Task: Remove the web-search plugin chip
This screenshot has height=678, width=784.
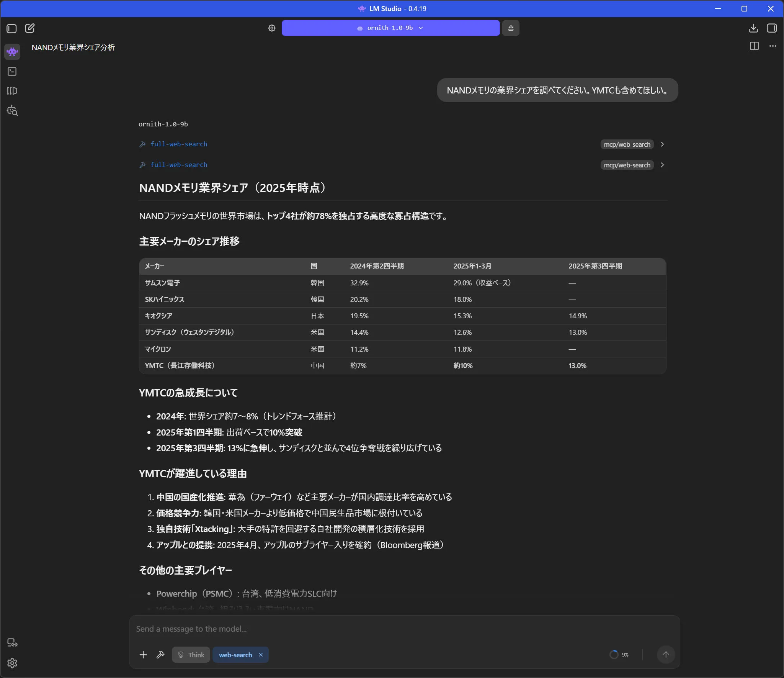Action: pyautogui.click(x=261, y=655)
